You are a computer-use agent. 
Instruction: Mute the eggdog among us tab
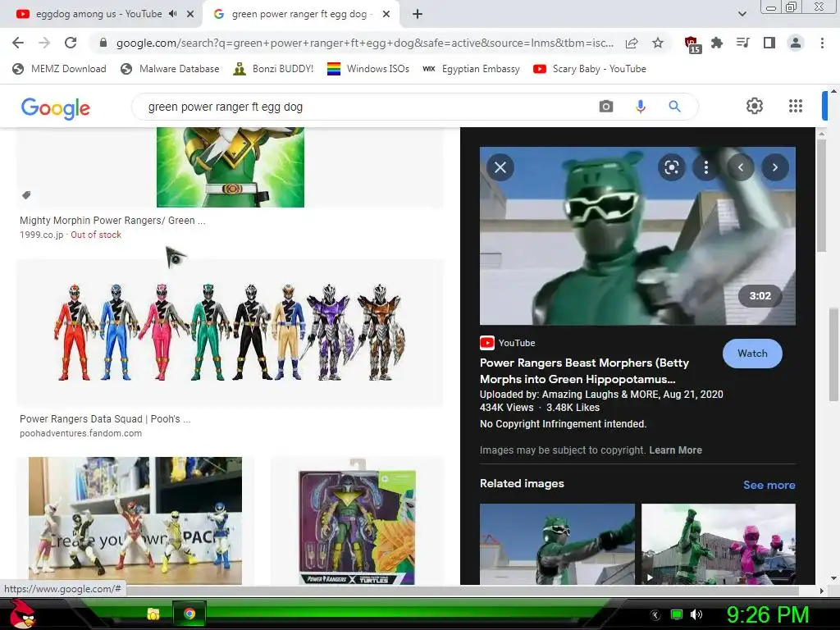(x=172, y=14)
